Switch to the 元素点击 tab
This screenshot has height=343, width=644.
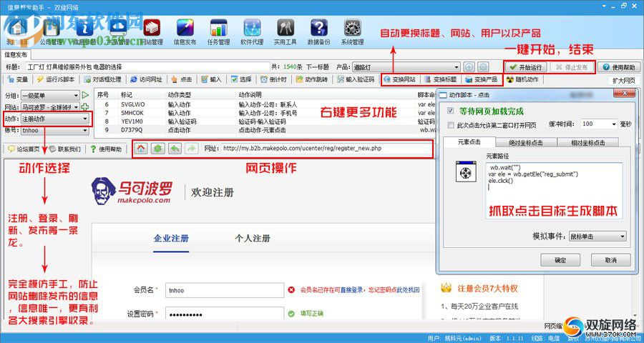pos(469,142)
